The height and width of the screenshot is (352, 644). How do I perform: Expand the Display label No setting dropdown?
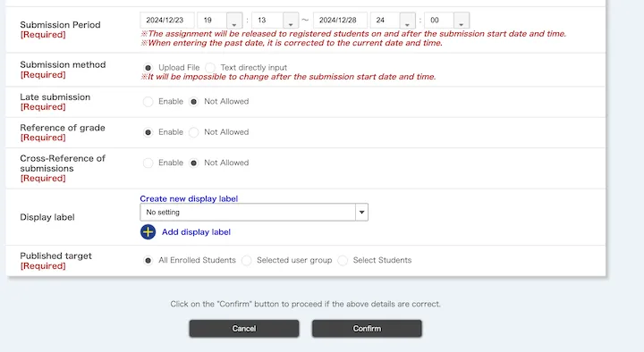click(254, 212)
